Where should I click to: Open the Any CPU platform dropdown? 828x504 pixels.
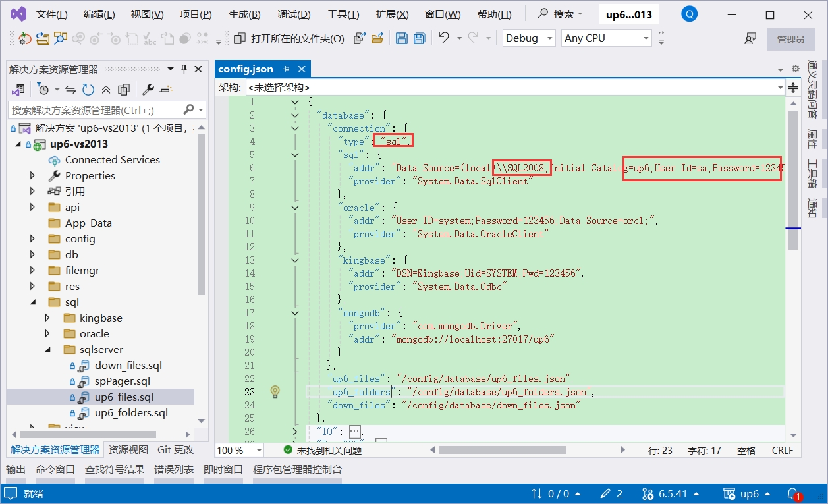(x=606, y=38)
